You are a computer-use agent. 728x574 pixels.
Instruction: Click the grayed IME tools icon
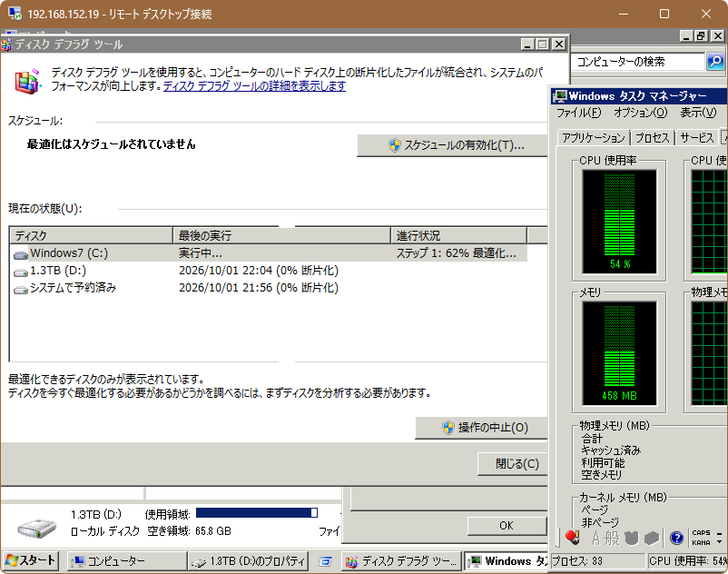point(652,539)
